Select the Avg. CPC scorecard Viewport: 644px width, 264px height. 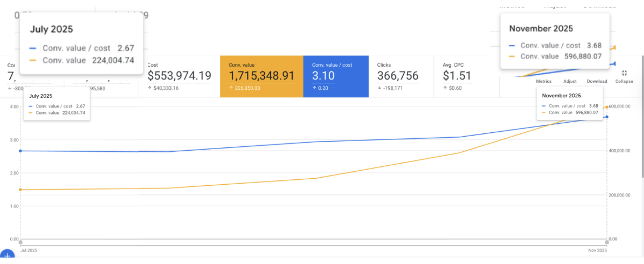click(466, 76)
